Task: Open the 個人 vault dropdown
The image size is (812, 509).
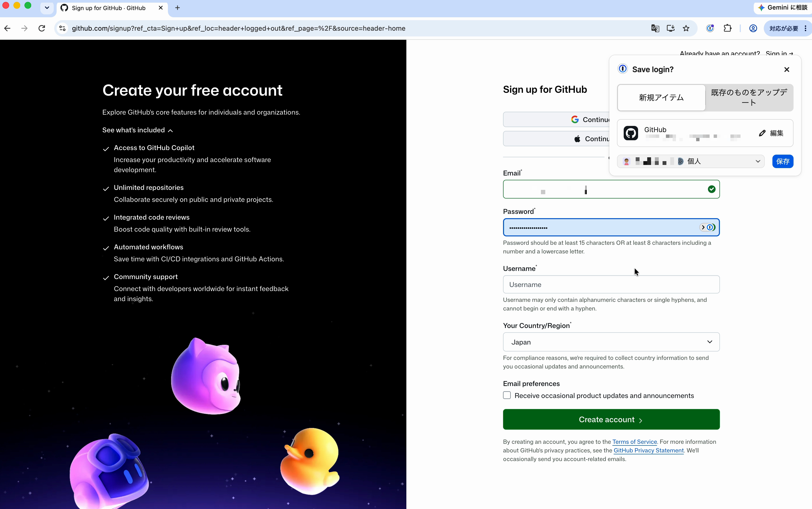Action: (691, 161)
